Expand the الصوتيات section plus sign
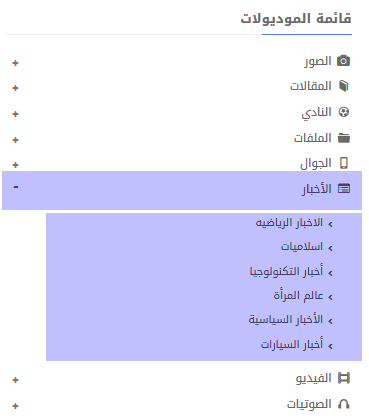This screenshot has height=420, width=369. pos(15,406)
